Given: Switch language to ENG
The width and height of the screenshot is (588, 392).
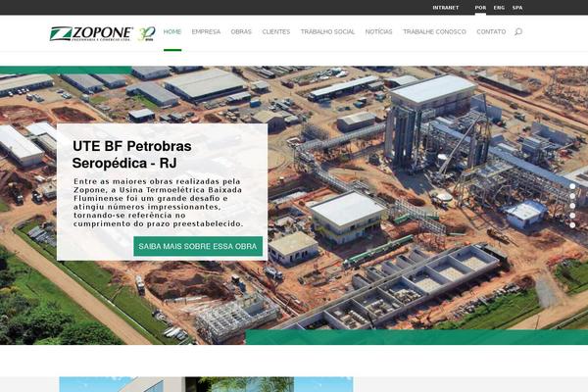Looking at the screenshot, I should pos(499,8).
